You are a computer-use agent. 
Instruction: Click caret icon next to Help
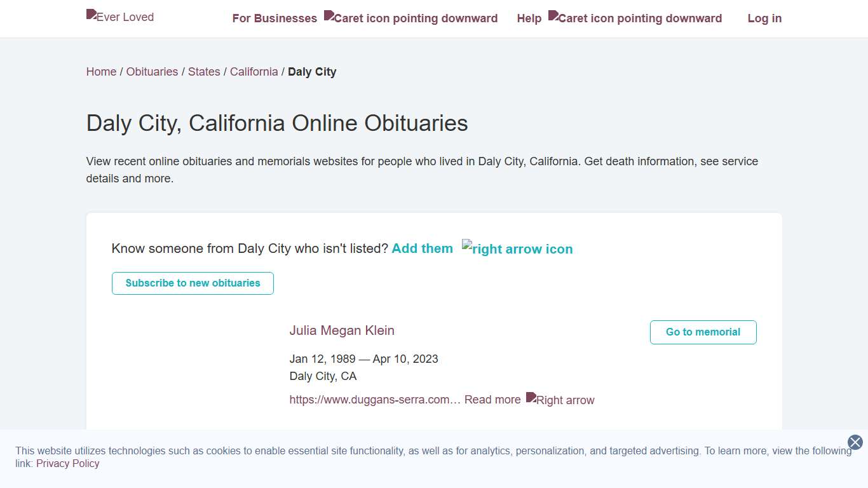tap(635, 18)
